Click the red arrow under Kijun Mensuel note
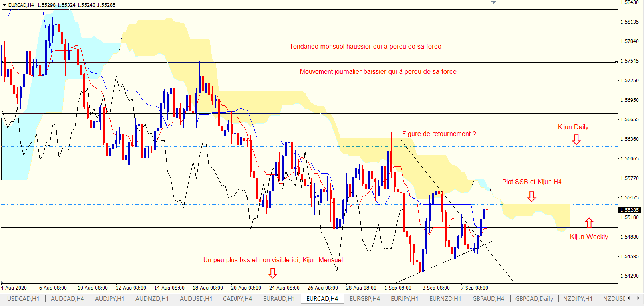 coord(272,273)
